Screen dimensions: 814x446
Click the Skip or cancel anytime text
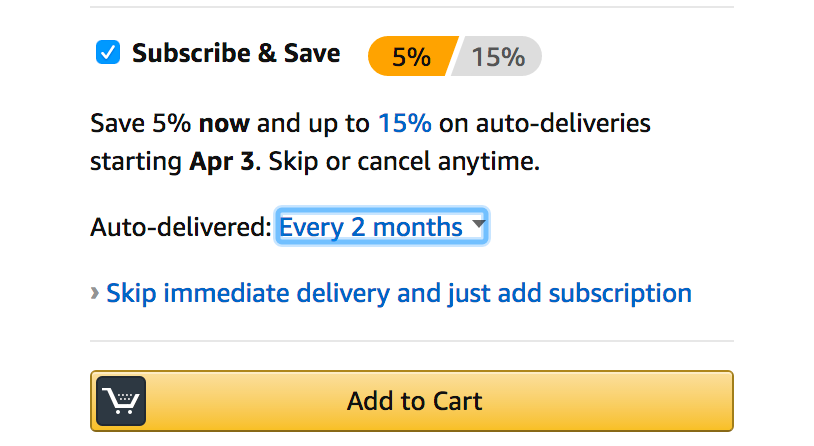pyautogui.click(x=404, y=161)
